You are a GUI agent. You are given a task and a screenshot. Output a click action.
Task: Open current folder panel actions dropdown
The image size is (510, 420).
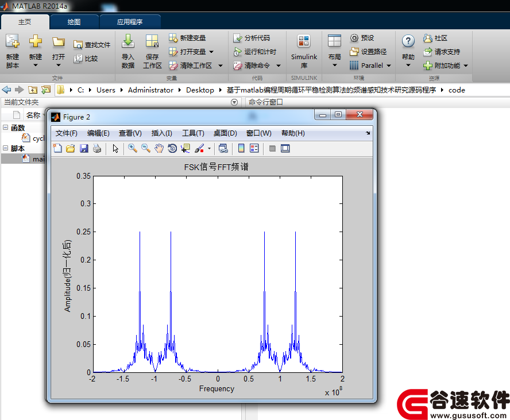[x=234, y=102]
